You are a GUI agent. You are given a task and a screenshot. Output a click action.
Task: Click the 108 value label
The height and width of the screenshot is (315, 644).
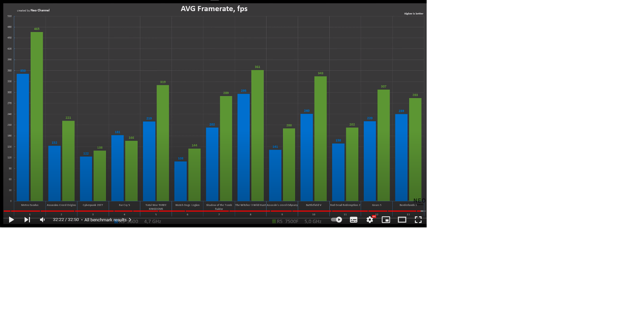(x=181, y=158)
